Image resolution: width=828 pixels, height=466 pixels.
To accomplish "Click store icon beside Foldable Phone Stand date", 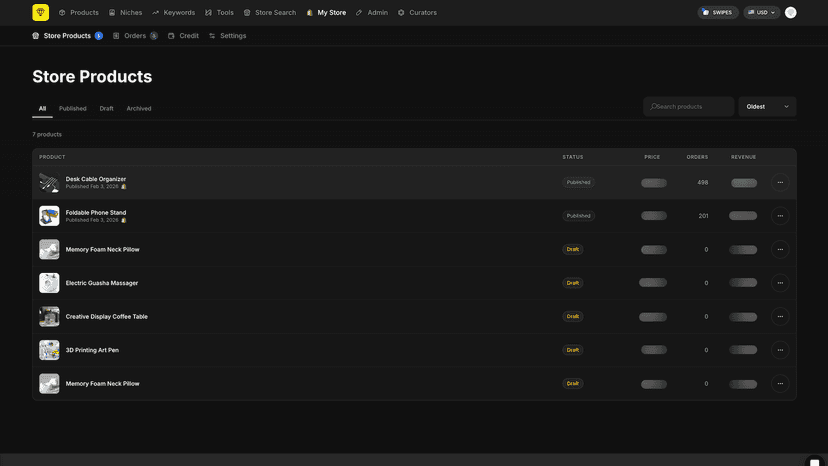I will pos(124,220).
